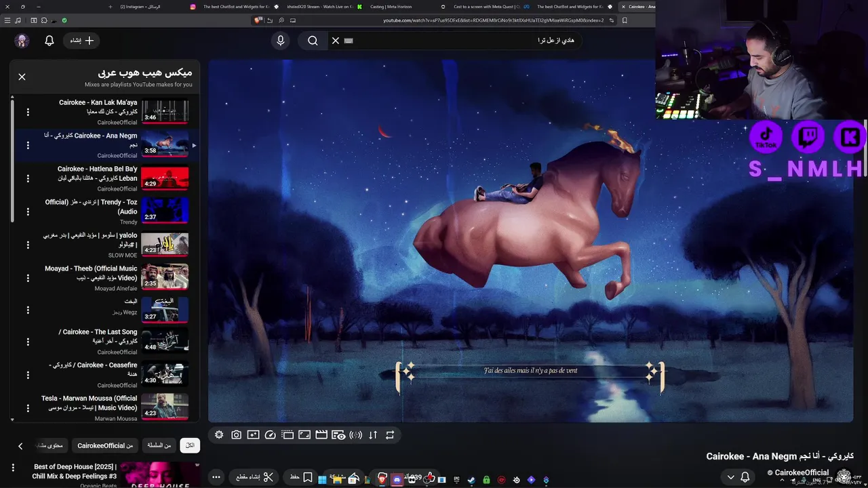Open Discord from the Windows taskbar

[397, 480]
